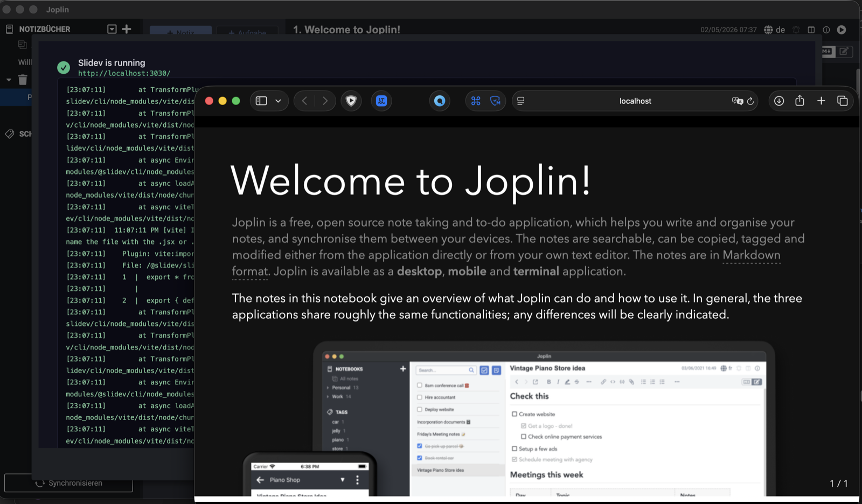Add a new notebook with the plus icon
862x504 pixels.
[127, 29]
